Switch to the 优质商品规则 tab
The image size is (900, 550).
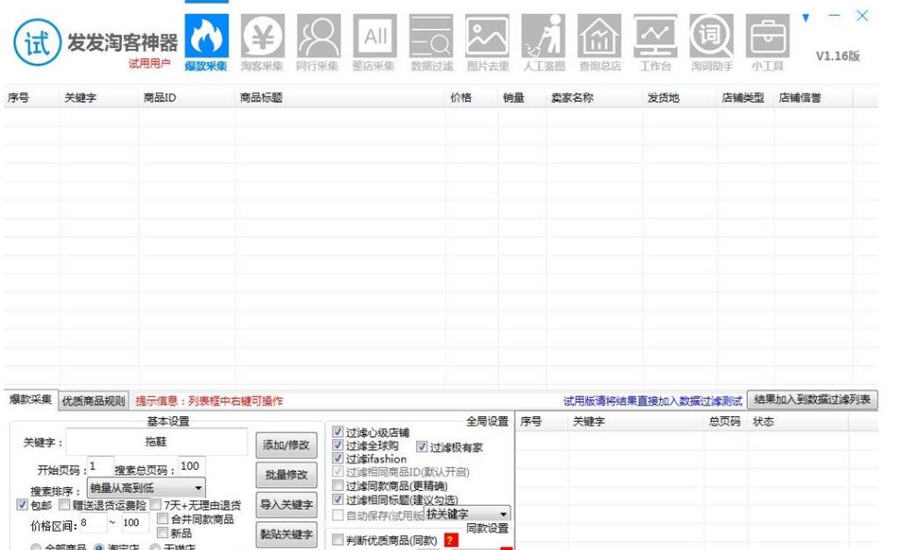click(x=94, y=401)
